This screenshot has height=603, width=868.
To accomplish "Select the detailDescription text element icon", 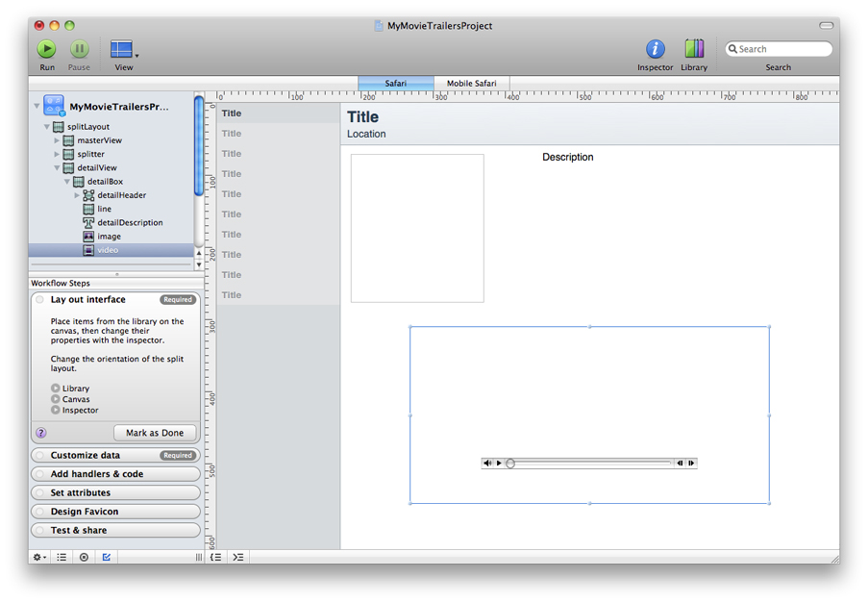I will pyautogui.click(x=88, y=222).
